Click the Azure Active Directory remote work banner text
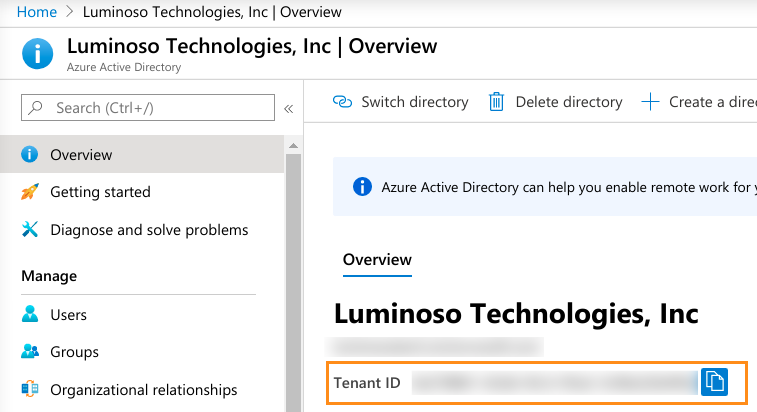757x412 pixels. pos(569,187)
